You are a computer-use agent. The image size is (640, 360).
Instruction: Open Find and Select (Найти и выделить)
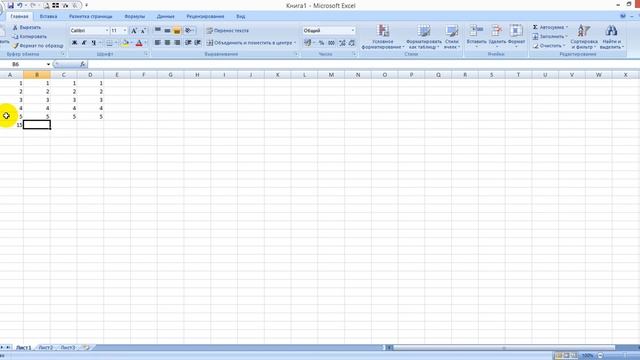click(611, 37)
